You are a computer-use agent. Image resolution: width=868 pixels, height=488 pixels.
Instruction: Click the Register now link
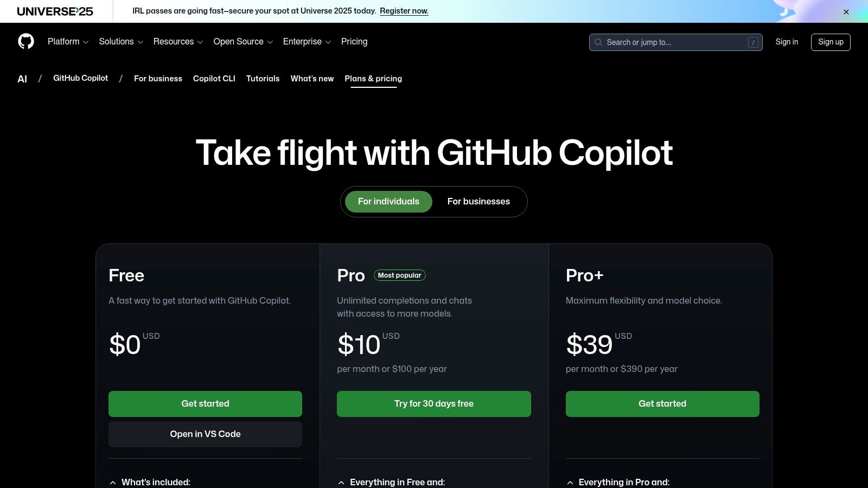[404, 11]
